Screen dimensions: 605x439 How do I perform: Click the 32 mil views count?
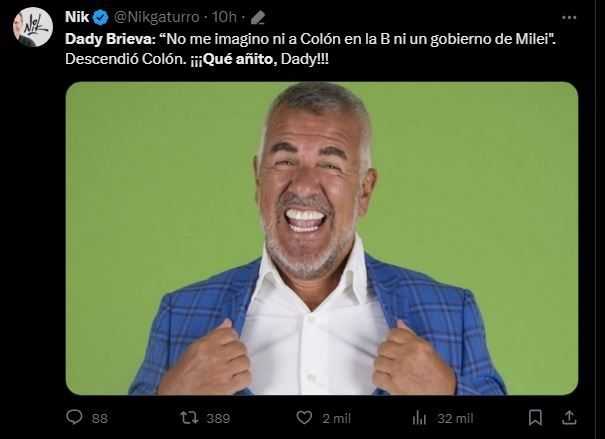(x=455, y=419)
